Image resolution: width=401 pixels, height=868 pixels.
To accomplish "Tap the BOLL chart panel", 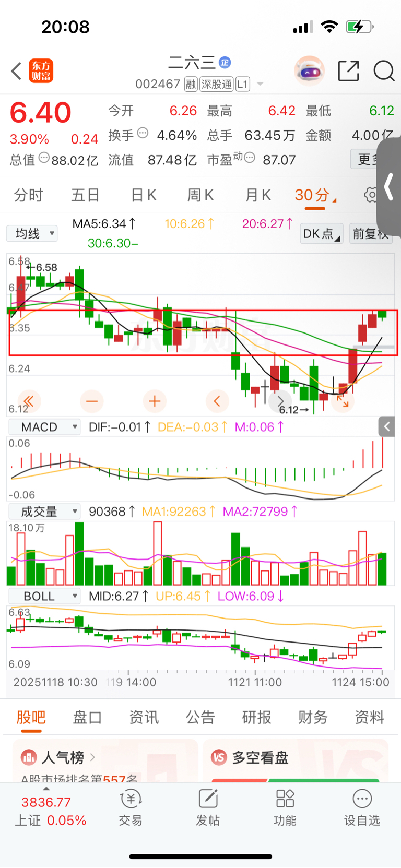I will click(x=200, y=638).
